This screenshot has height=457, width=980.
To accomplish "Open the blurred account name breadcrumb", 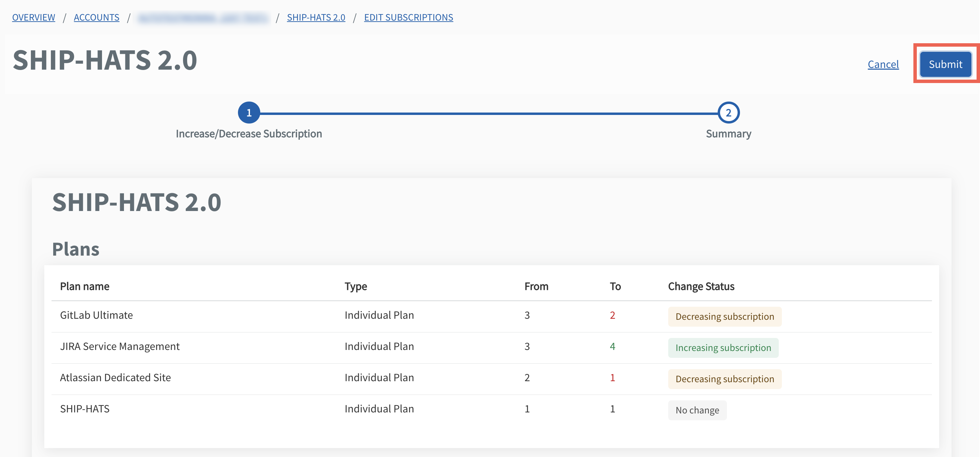I will pos(203,17).
